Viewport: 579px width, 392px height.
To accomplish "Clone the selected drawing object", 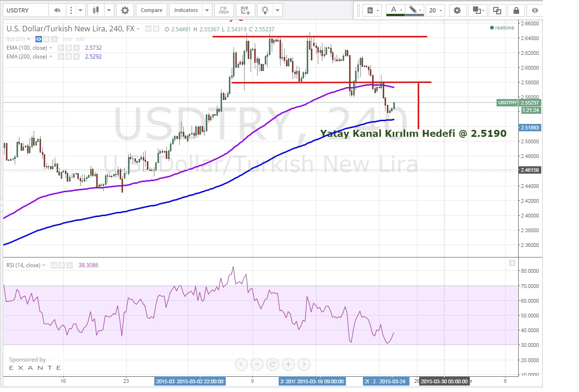I will pos(497,10).
